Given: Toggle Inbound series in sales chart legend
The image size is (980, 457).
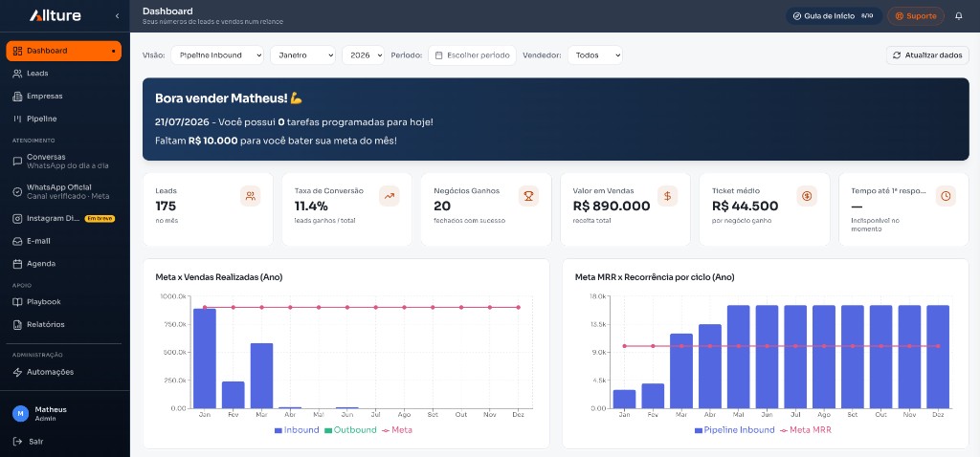Looking at the screenshot, I should coord(297,430).
